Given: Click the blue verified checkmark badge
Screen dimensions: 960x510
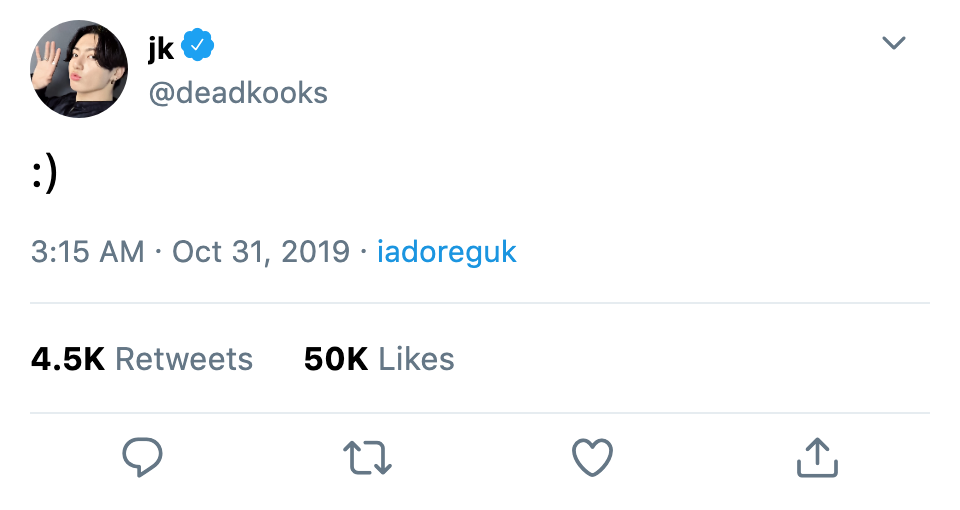Looking at the screenshot, I should (197, 45).
